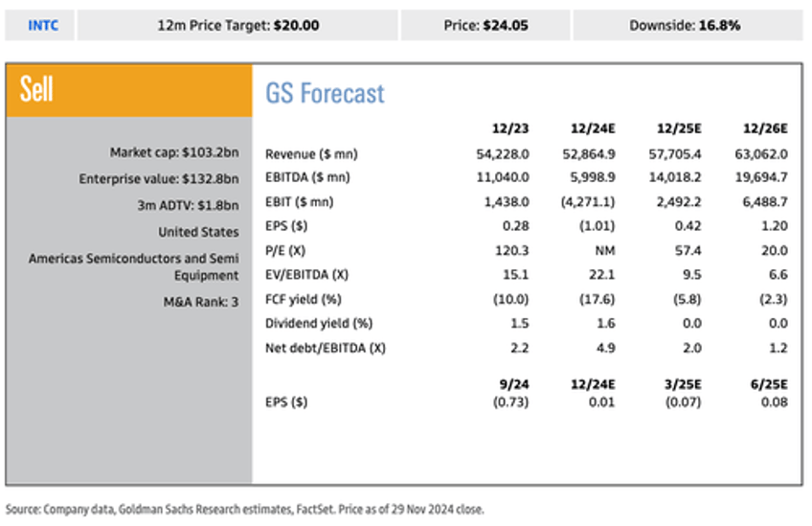Click the 3/25E quarterly column header
812x526 pixels.
[x=683, y=384]
